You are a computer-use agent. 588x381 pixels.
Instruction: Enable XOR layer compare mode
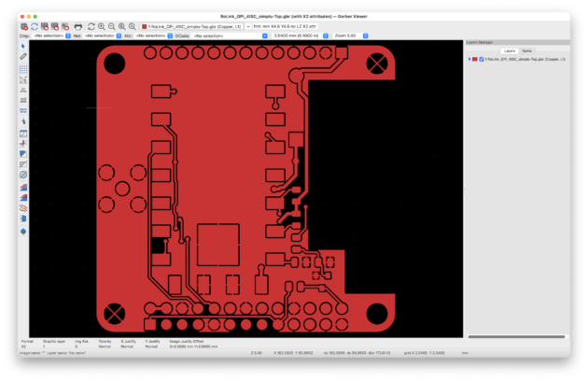(x=23, y=197)
